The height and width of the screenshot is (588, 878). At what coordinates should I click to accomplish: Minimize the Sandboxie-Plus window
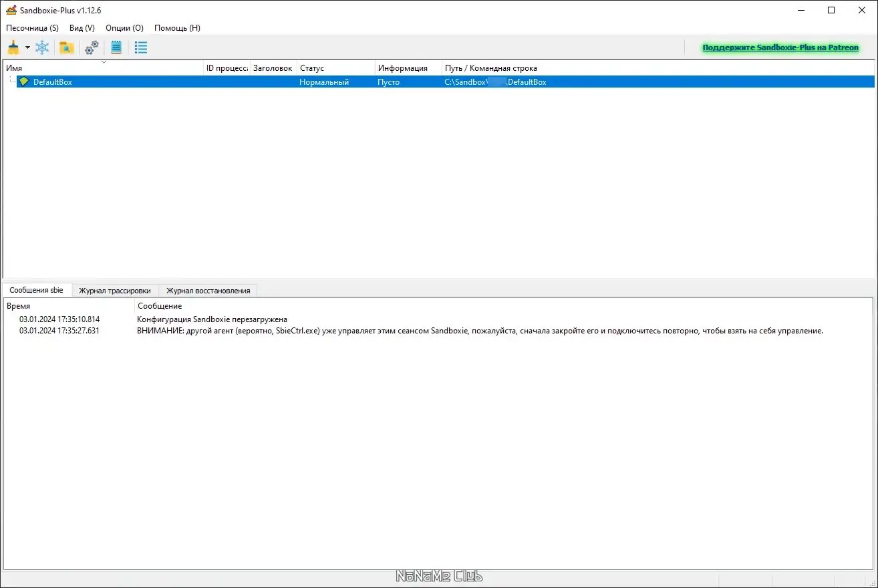tap(800, 10)
